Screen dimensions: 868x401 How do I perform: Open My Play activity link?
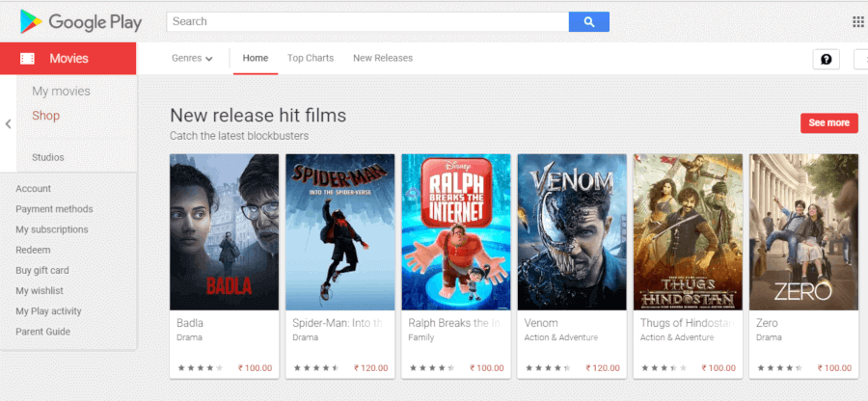point(49,311)
